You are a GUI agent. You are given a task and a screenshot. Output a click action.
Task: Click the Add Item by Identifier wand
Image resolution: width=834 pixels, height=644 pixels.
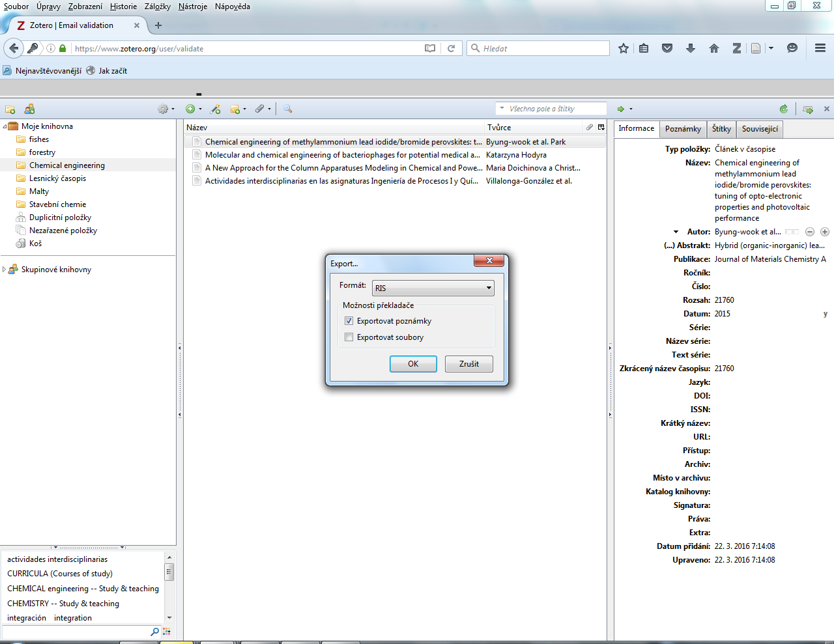click(215, 109)
